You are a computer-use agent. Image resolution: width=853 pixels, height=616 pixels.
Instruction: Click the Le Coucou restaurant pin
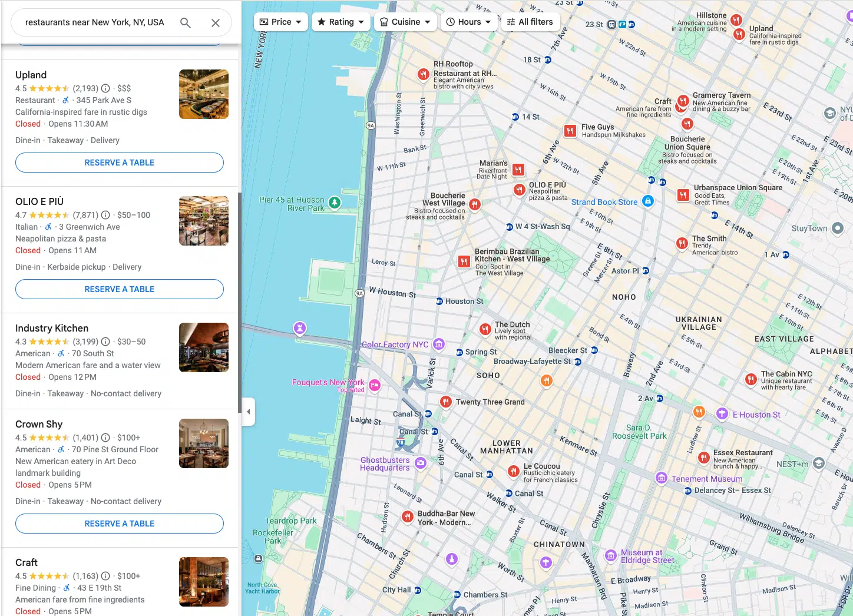tap(514, 471)
